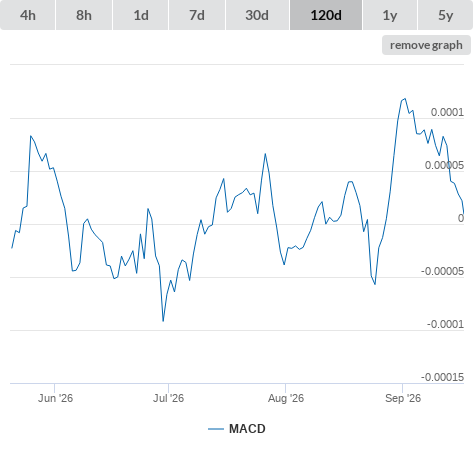Click the active 120d range tab
474x455 pixels.
coord(326,15)
